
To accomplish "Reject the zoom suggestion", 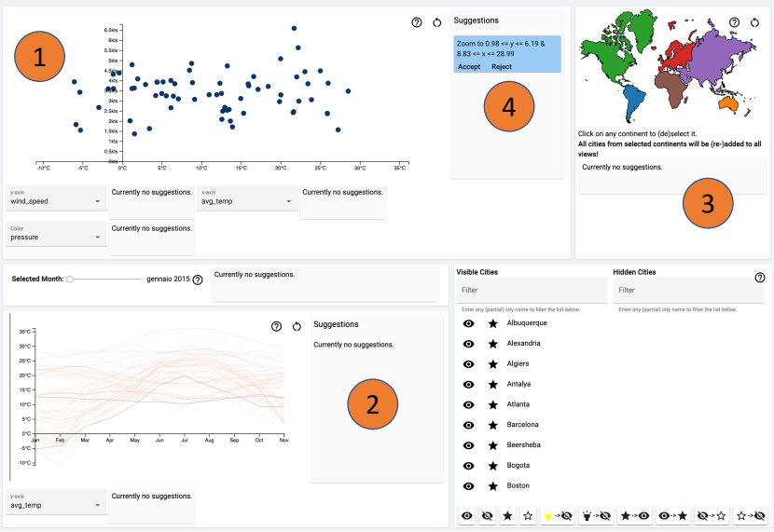I will pos(502,66).
